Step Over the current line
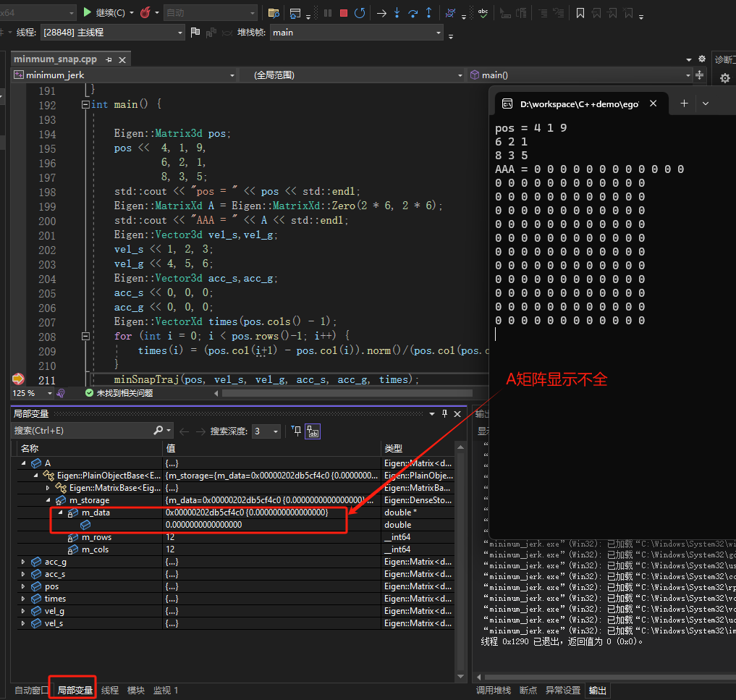This screenshot has height=700, width=736. 413,12
